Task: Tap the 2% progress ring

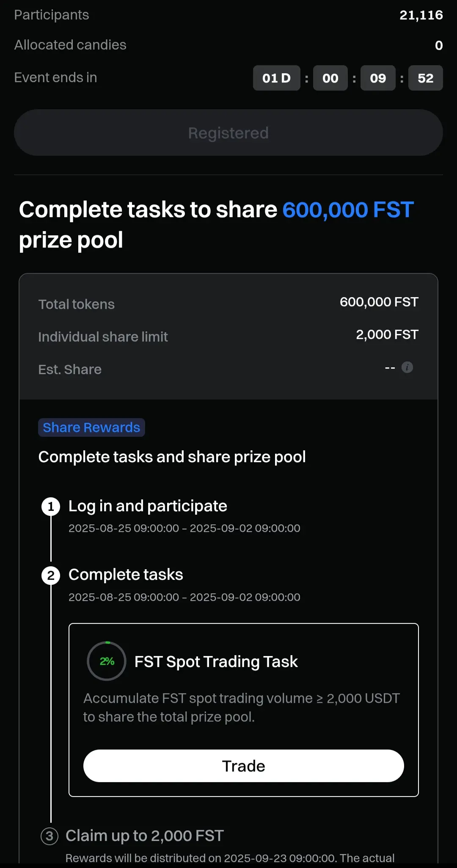Action: (x=107, y=661)
